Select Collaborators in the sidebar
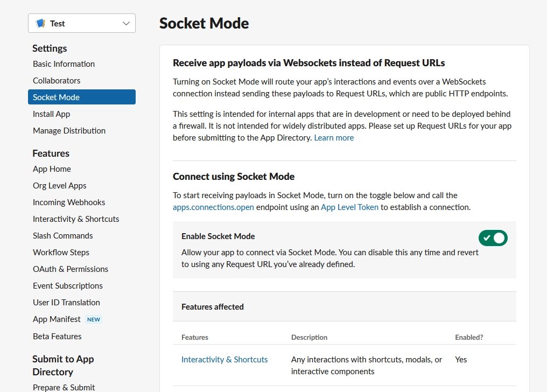The image size is (547, 392). pyautogui.click(x=57, y=80)
